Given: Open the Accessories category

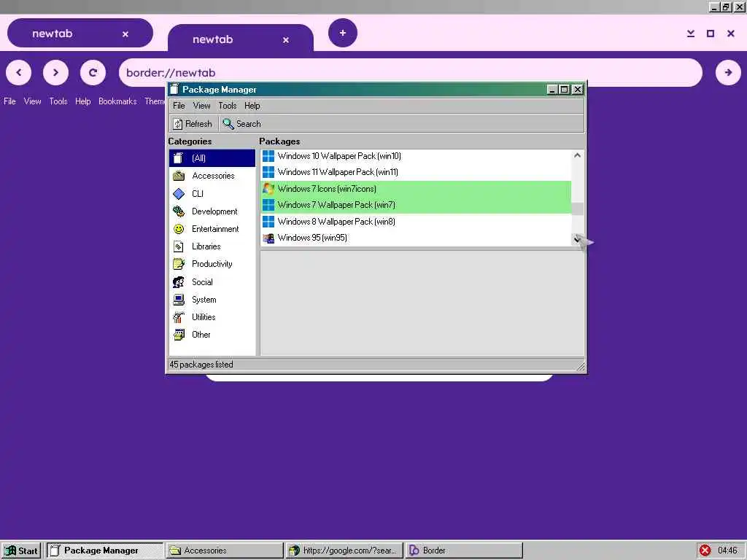Looking at the screenshot, I should (212, 176).
